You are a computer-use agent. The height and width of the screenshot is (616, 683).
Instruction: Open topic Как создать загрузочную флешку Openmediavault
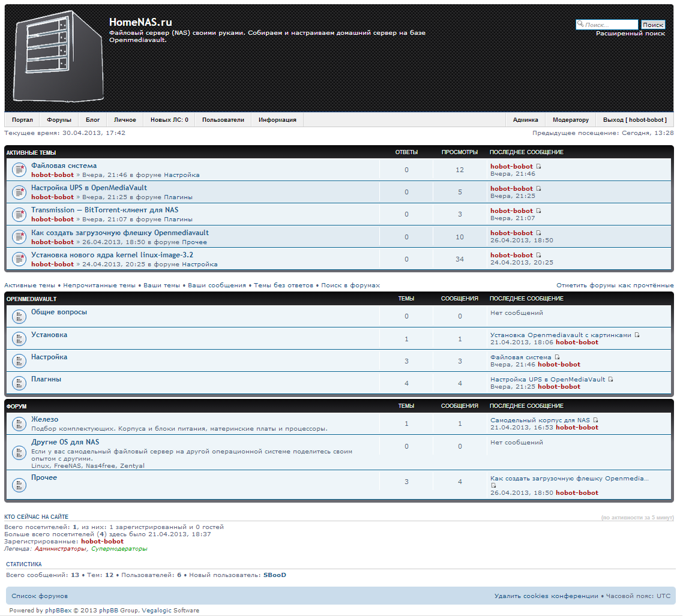click(x=120, y=233)
